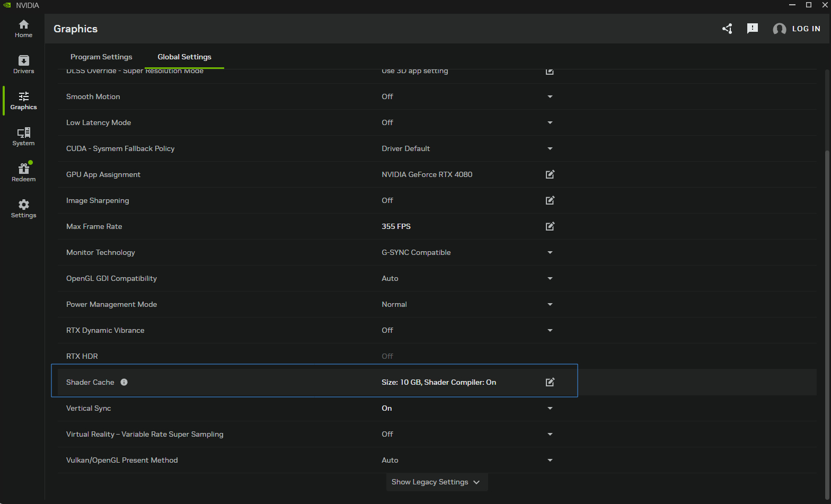Click NVIDIA GeForce RTX 4080 value

tap(427, 174)
